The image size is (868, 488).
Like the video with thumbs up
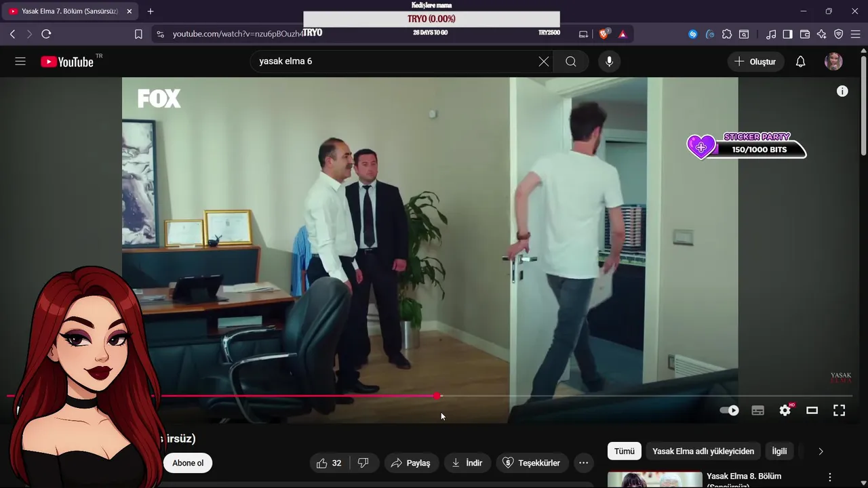click(330, 463)
